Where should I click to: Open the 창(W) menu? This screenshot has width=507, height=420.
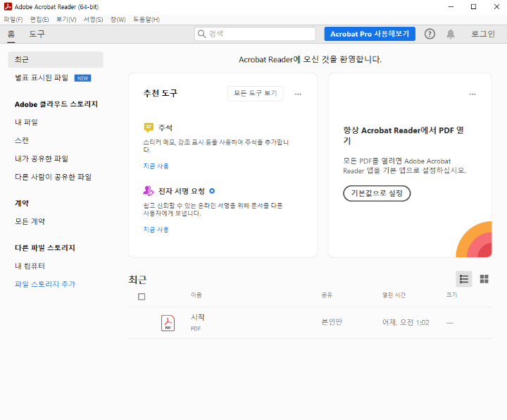(118, 20)
